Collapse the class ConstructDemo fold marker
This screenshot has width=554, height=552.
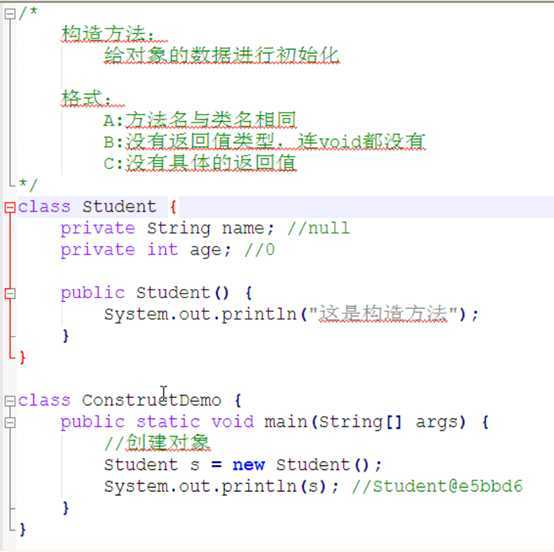(10, 401)
